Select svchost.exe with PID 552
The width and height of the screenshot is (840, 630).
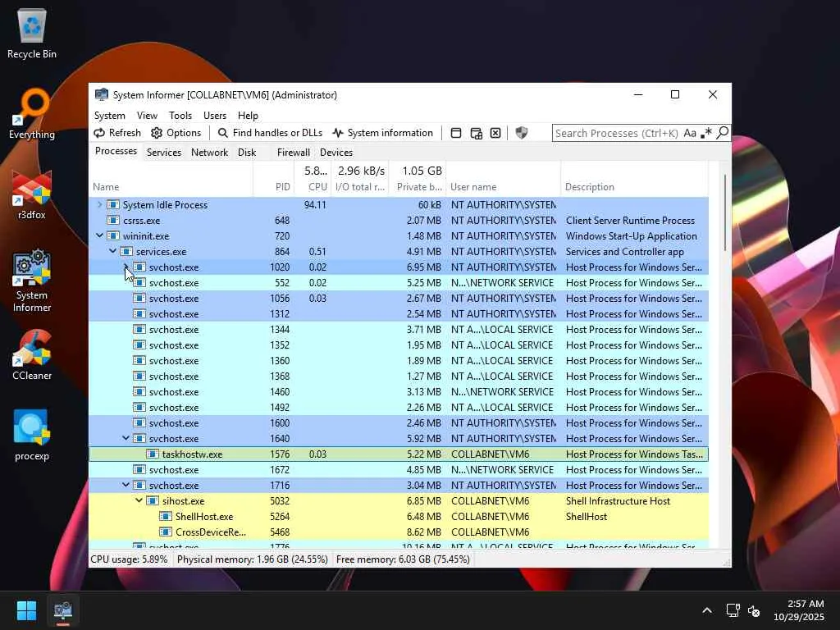[399, 282]
